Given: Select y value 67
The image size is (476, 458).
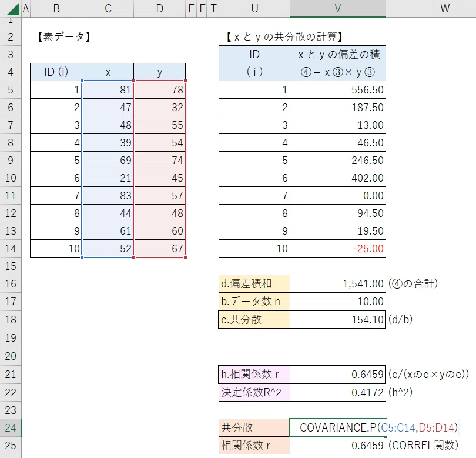Looking at the screenshot, I should (x=160, y=248).
